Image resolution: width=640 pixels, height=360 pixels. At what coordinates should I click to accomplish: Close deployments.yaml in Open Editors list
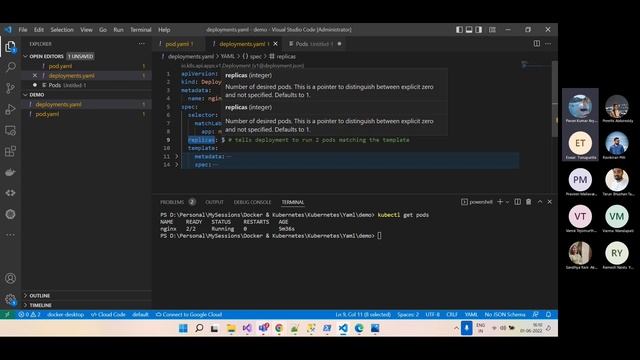coord(35,76)
